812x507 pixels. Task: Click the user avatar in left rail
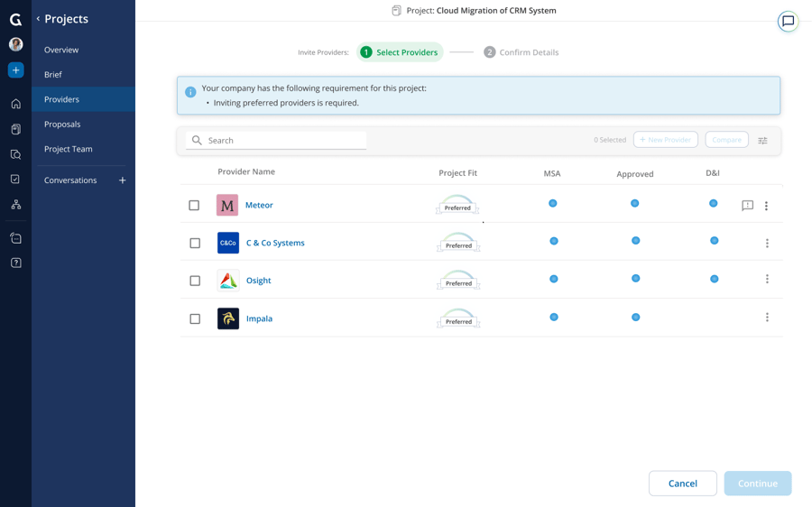click(16, 44)
